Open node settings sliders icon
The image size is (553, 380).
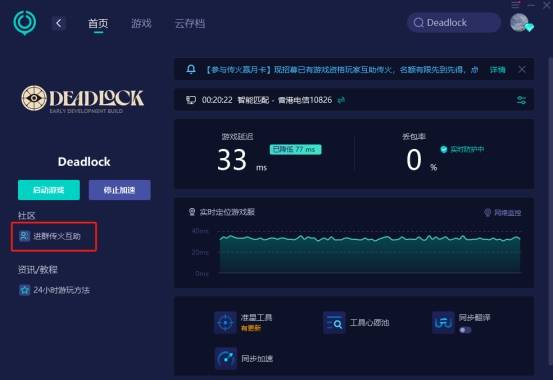(x=521, y=100)
